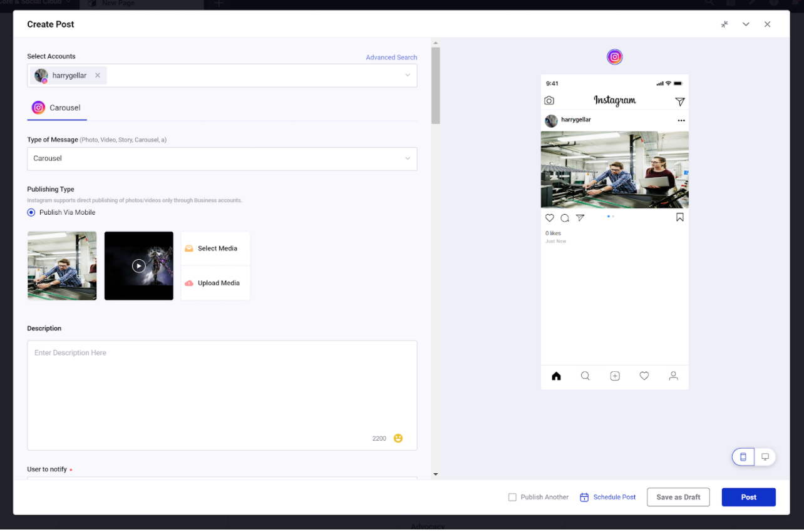Switch to the Carousel Instagram tab
The image size is (804, 532).
57,108
